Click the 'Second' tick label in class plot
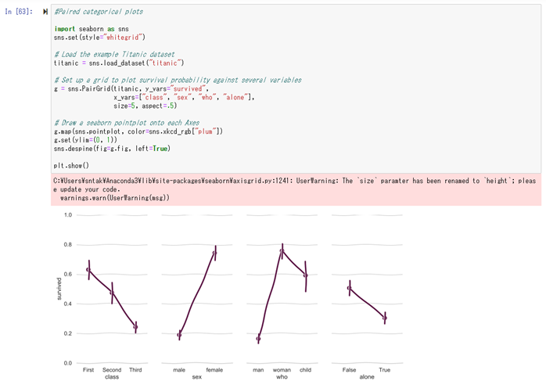 112,369
